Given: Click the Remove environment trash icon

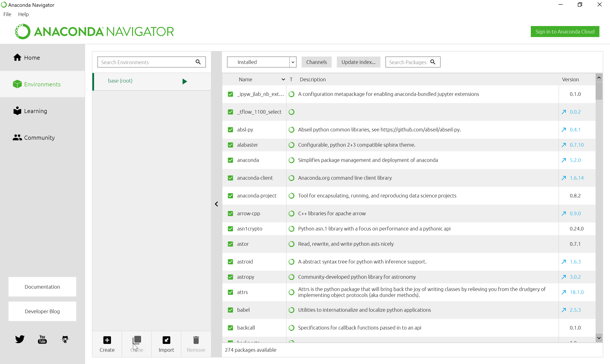Looking at the screenshot, I should point(196,340).
